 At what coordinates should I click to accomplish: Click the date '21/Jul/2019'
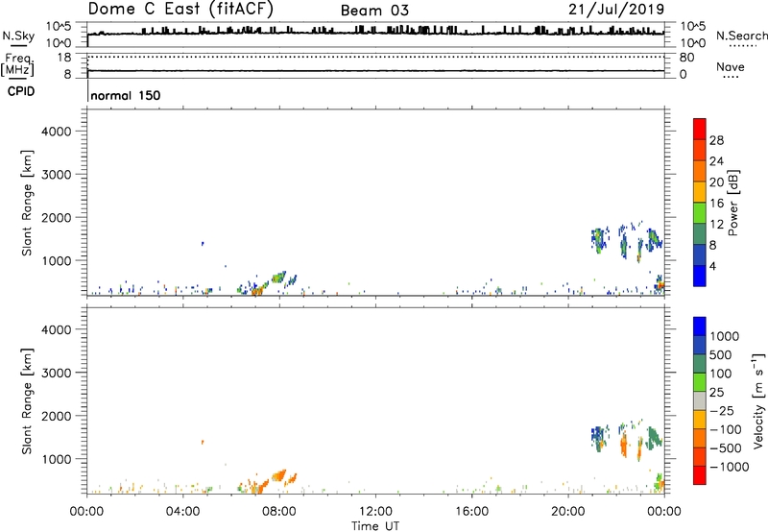click(x=616, y=10)
